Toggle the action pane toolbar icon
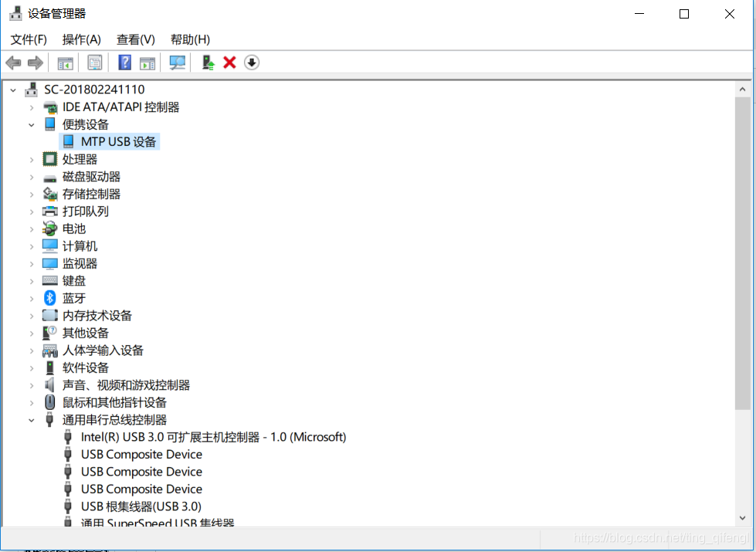Image resolution: width=756 pixels, height=552 pixels. pyautogui.click(x=147, y=63)
